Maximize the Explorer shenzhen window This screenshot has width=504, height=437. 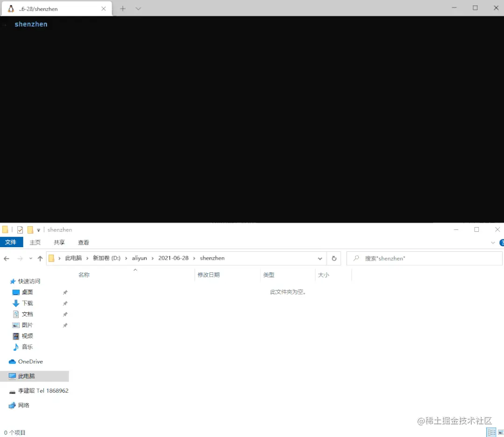tap(476, 229)
